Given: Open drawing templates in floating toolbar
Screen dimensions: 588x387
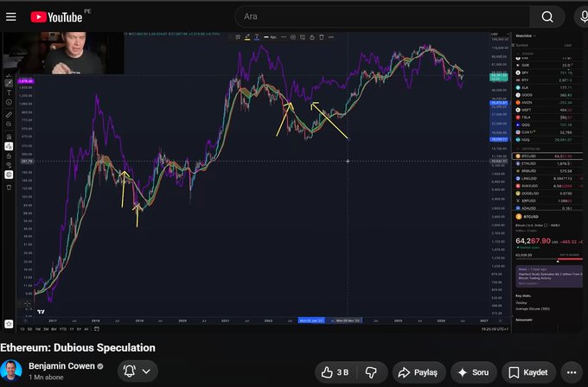Looking at the screenshot, I should 238,37.
